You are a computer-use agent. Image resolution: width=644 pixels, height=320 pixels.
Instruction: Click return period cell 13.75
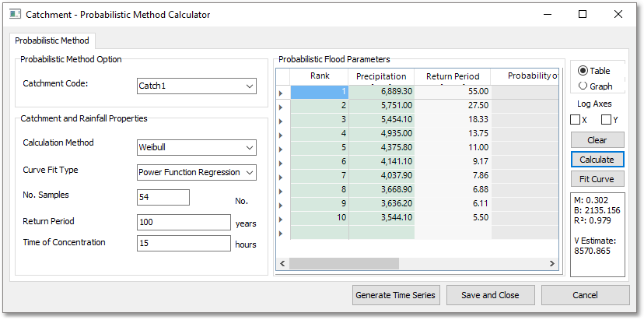[453, 133]
